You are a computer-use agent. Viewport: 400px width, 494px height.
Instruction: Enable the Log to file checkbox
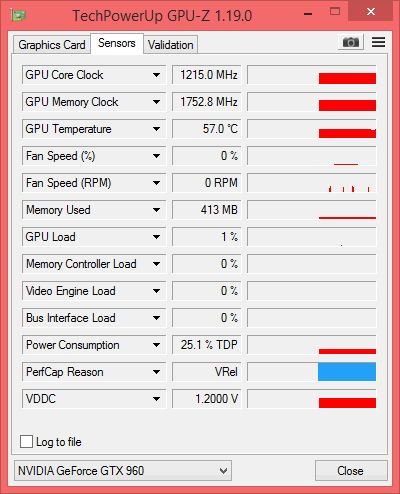point(26,442)
